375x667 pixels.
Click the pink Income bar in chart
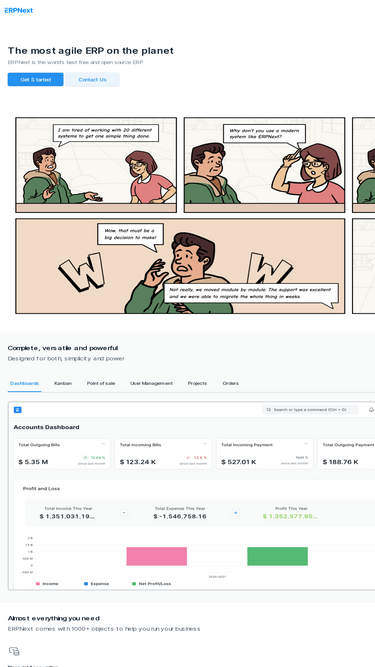pyautogui.click(x=156, y=556)
